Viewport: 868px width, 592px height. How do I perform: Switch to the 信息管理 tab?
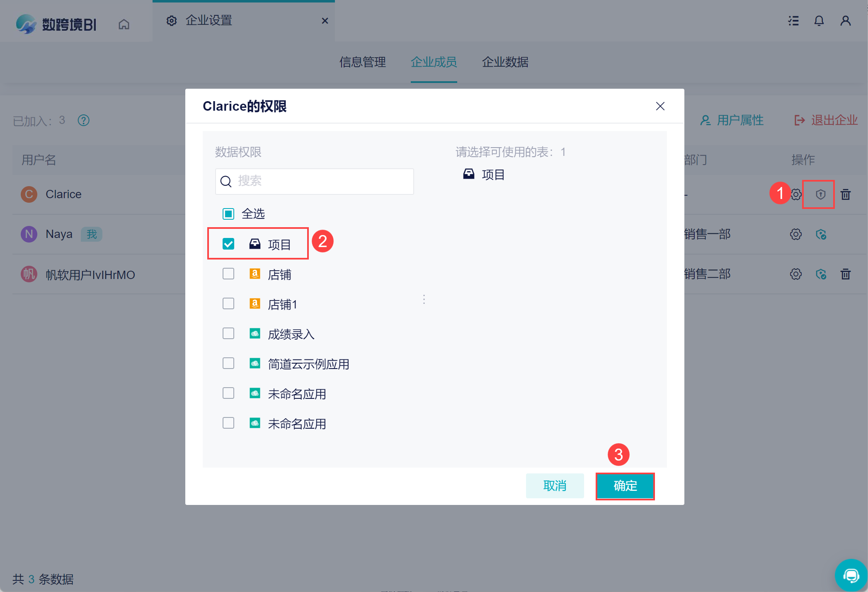pos(363,62)
